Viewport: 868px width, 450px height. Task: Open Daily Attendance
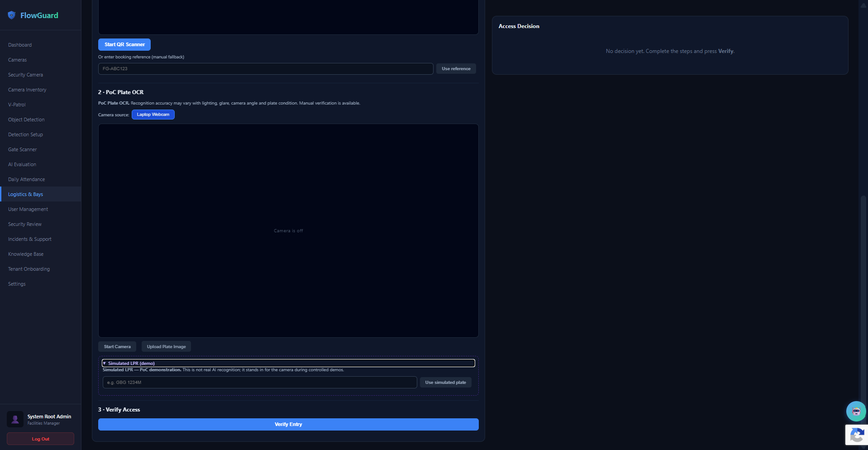(x=26, y=179)
